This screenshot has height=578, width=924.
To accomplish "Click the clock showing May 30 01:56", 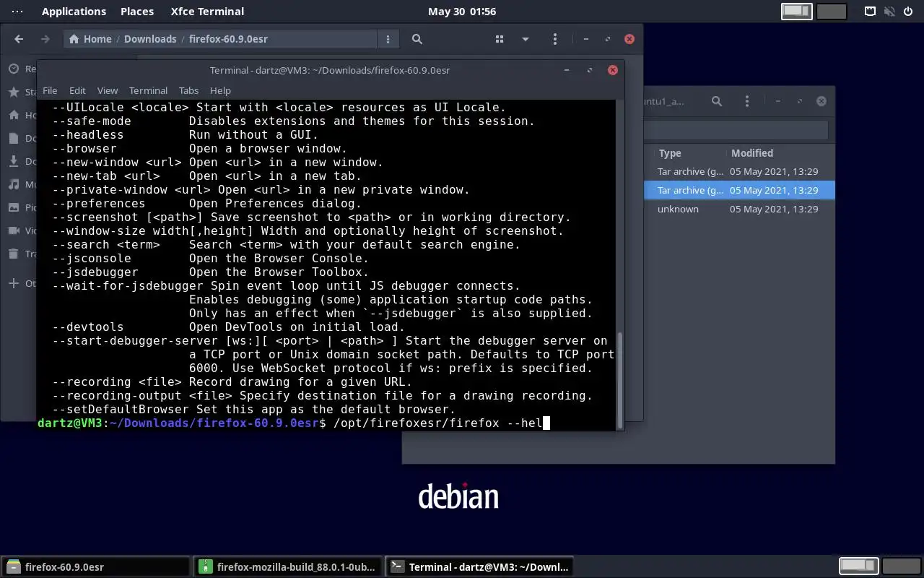I will click(x=462, y=12).
